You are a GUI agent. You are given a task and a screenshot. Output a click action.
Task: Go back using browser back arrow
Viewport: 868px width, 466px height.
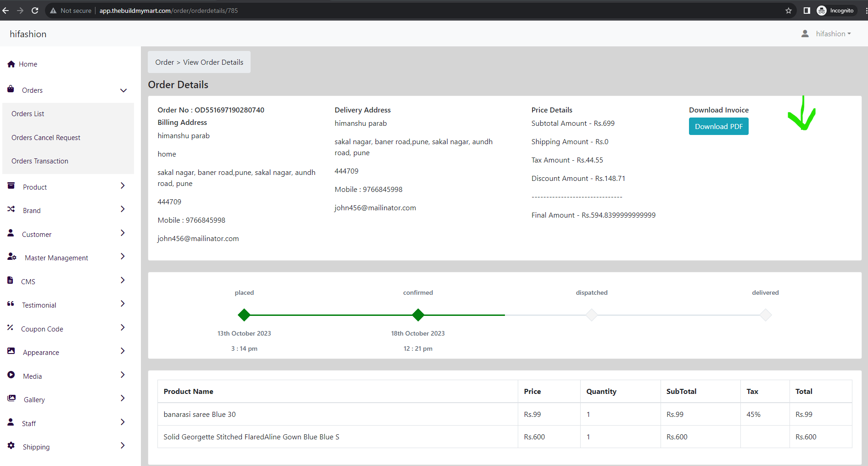[6, 11]
